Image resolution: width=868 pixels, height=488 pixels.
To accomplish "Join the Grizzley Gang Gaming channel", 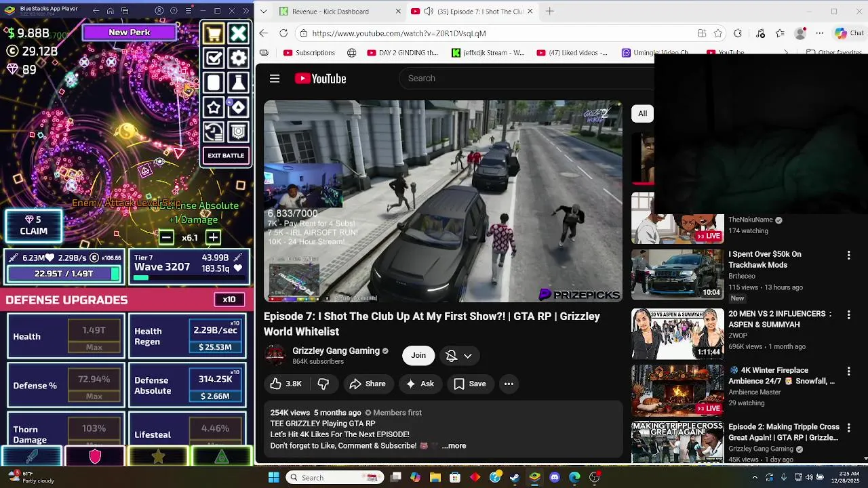I will coord(418,355).
